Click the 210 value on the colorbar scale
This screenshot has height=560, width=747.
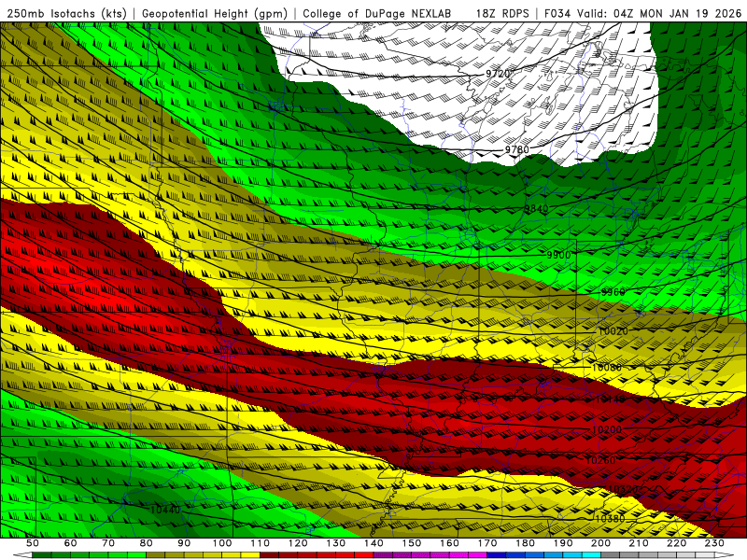(x=640, y=543)
